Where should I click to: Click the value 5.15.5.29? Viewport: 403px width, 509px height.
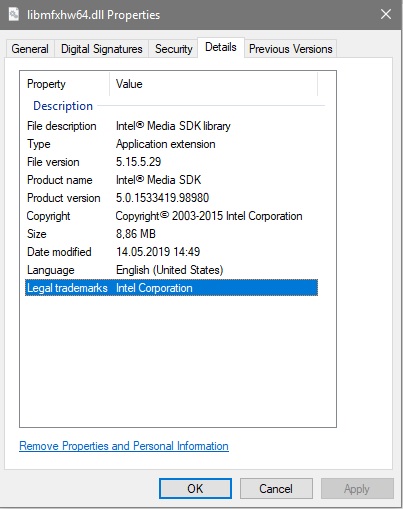point(138,162)
